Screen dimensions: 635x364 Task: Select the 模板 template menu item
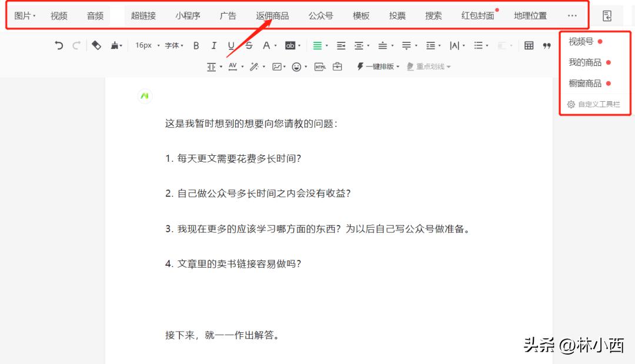360,15
